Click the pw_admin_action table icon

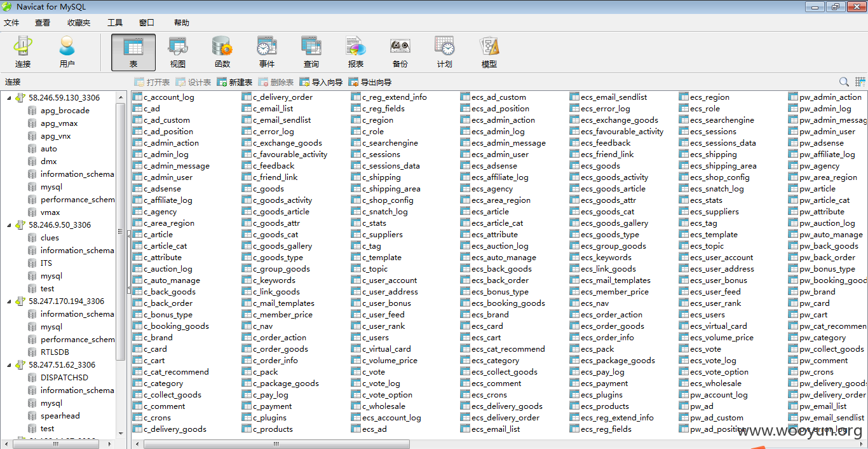pyautogui.click(x=793, y=97)
